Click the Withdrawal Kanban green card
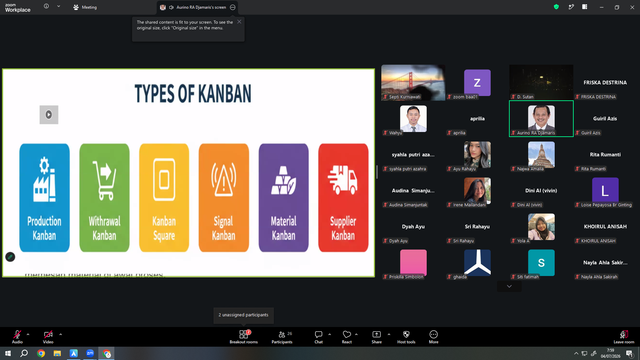This screenshot has width=640, height=360. tap(104, 198)
